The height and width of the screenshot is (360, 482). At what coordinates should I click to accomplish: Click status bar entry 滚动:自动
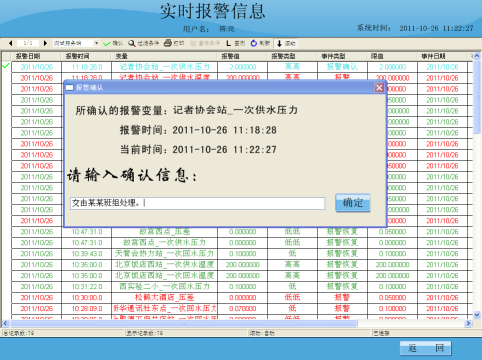tap(262, 333)
